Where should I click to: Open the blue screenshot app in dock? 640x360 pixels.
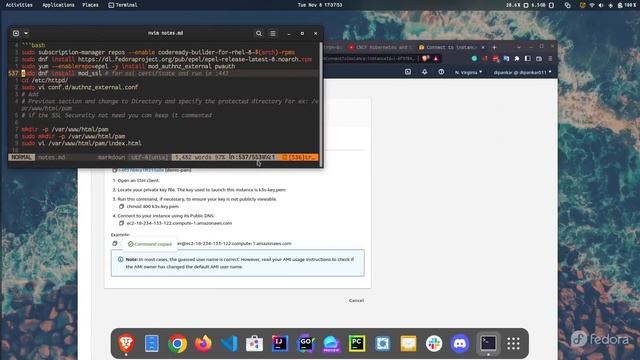[x=382, y=343]
